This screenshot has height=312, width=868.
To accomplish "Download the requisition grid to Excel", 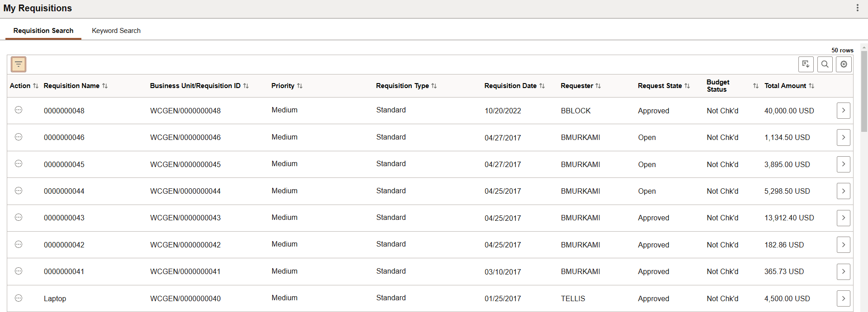I will [x=806, y=64].
